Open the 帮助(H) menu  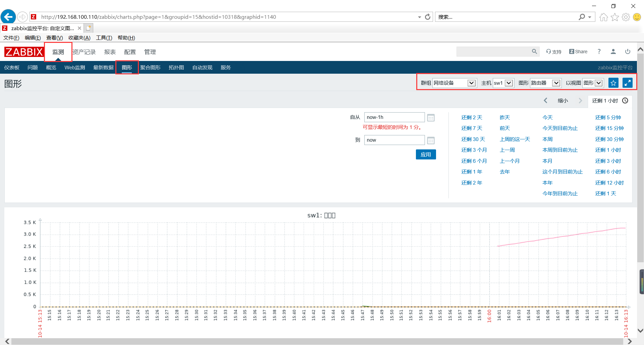coord(126,38)
